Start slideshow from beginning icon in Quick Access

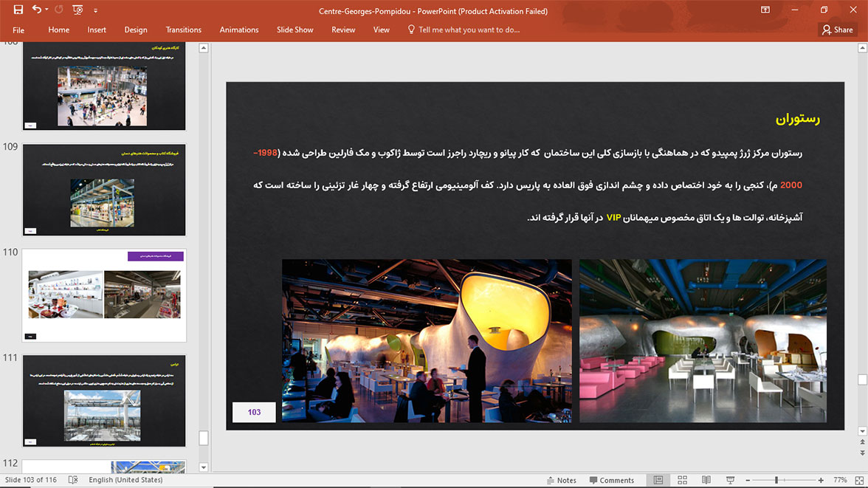[77, 10]
